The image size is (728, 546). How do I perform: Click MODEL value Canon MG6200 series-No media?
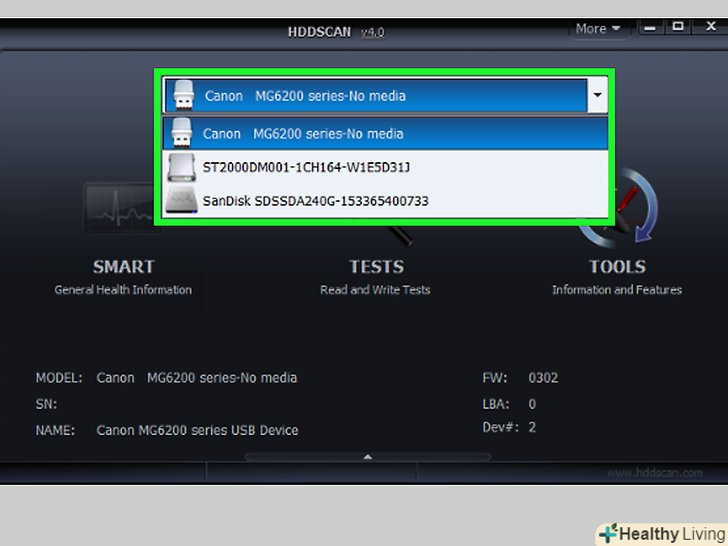(197, 378)
